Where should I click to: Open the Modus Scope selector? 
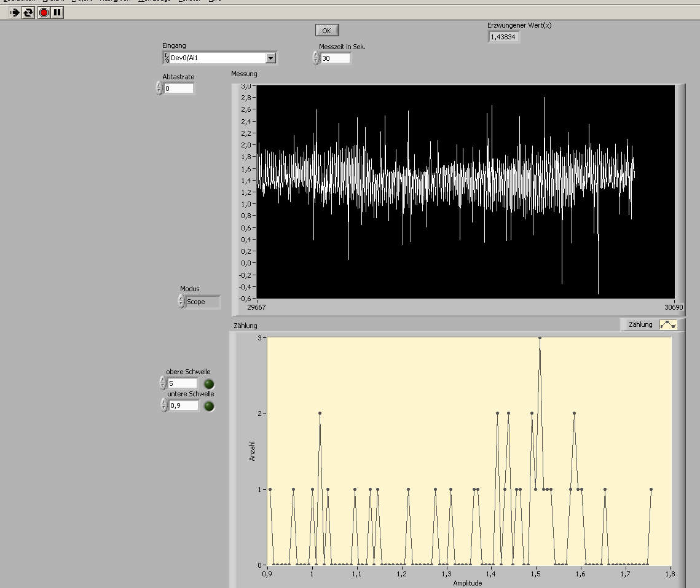(203, 302)
